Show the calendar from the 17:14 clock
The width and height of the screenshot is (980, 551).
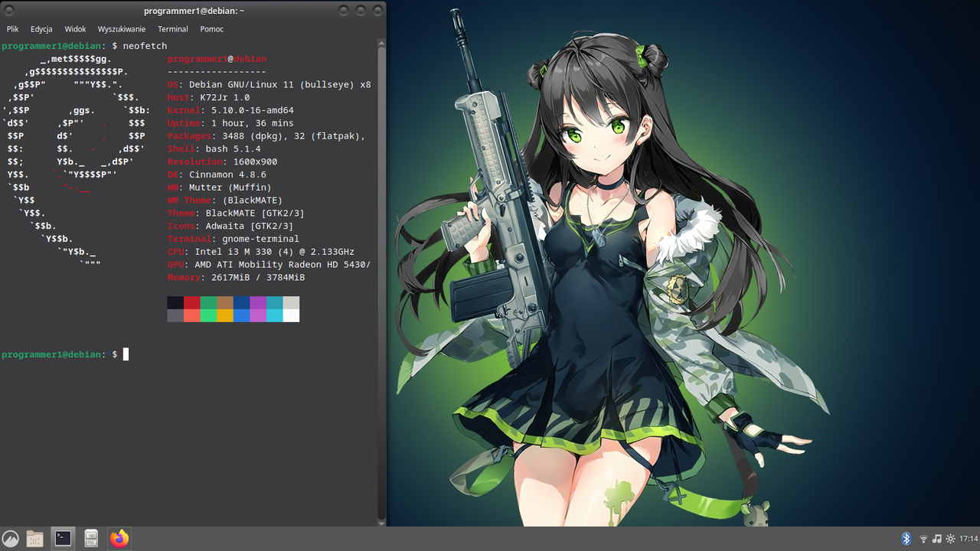tap(969, 539)
